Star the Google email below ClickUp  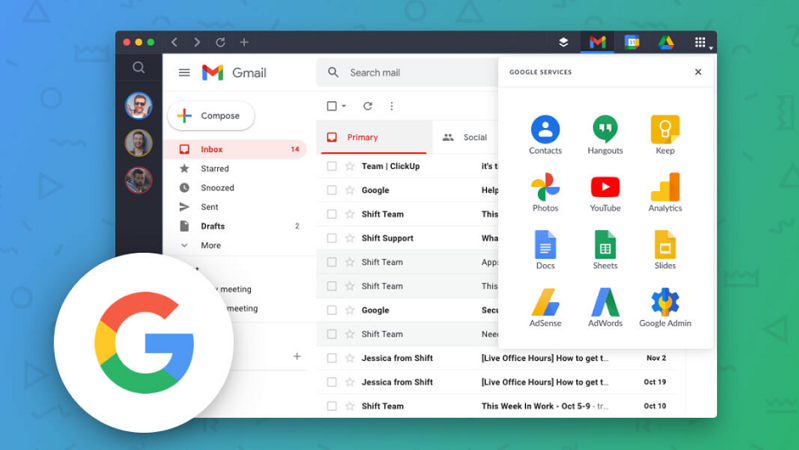350,190
